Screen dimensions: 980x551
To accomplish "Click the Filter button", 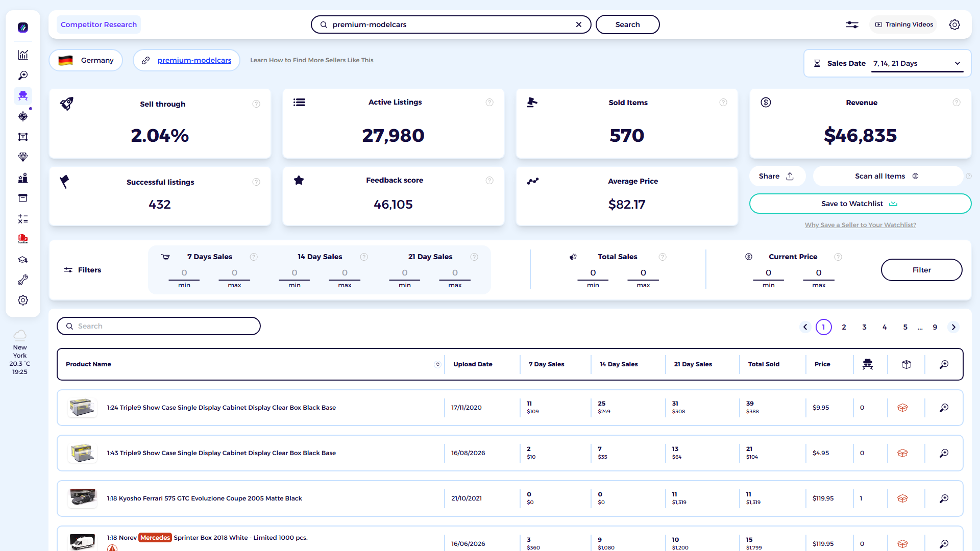I will (x=921, y=270).
